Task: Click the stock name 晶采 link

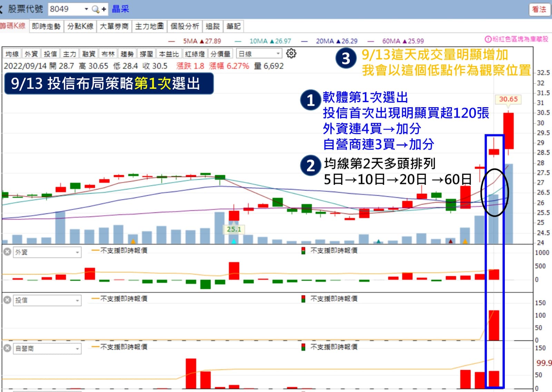Action: click(120, 9)
